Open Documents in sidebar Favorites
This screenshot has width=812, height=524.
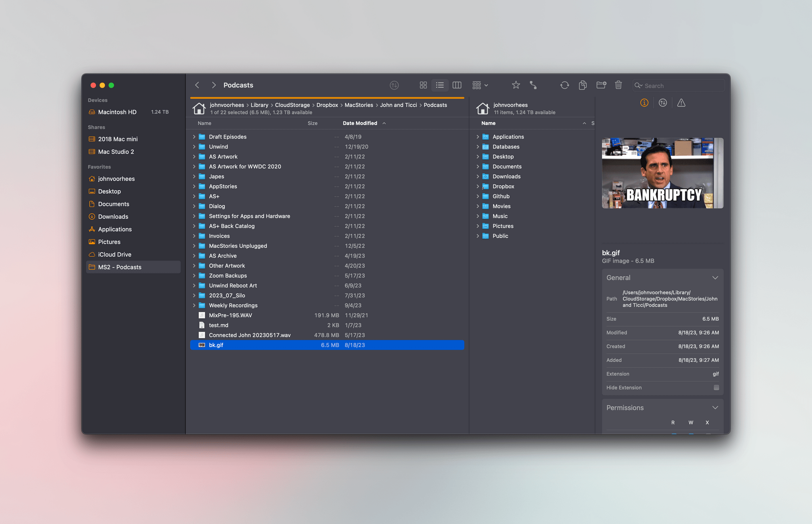(x=133, y=204)
